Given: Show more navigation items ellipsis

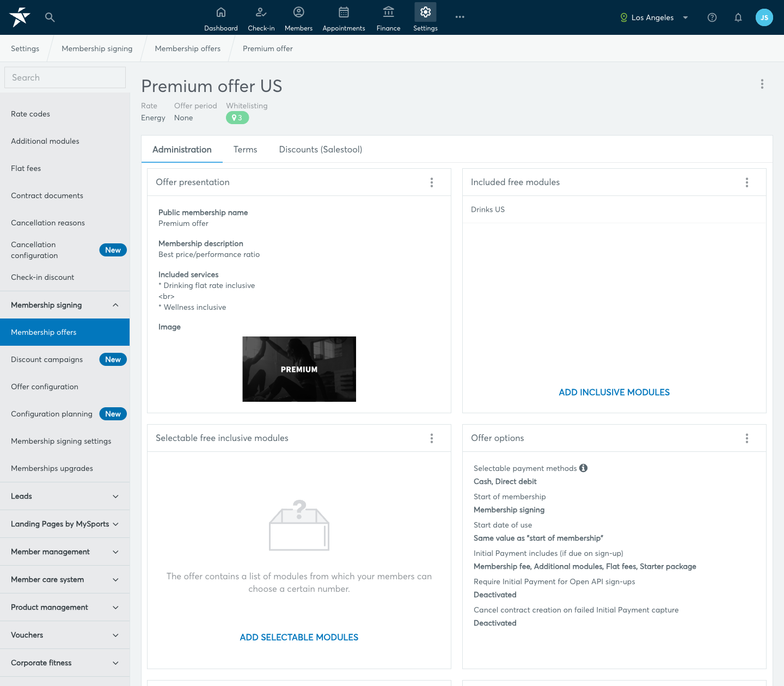Looking at the screenshot, I should [x=460, y=17].
